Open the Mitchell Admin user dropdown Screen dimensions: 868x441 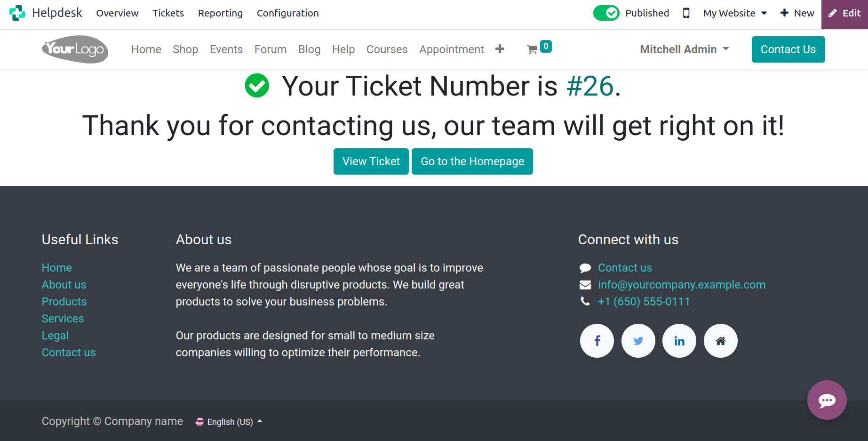685,49
